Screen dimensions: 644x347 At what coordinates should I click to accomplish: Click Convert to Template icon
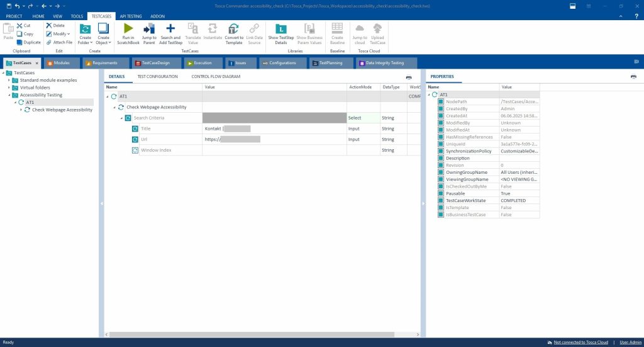pos(233,28)
